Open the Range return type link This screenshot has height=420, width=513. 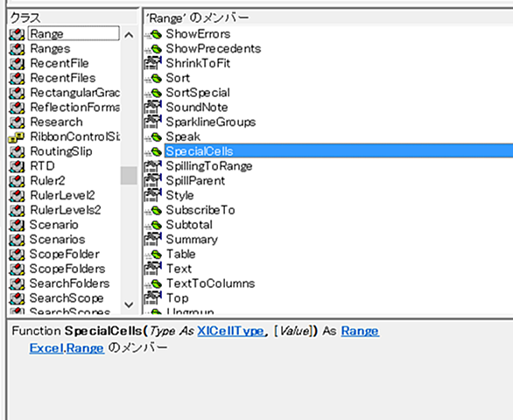[x=360, y=331]
